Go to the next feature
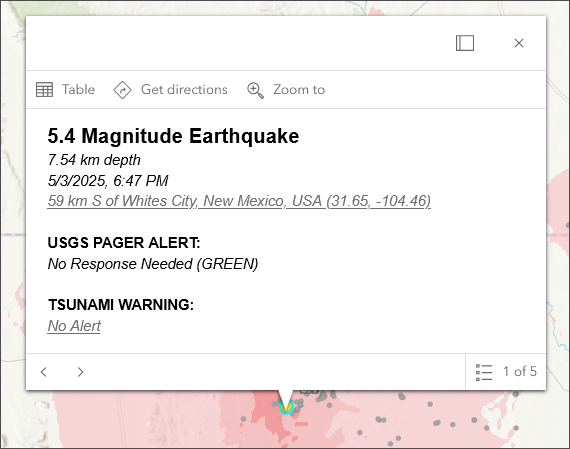This screenshot has height=449, width=570. pos(80,372)
